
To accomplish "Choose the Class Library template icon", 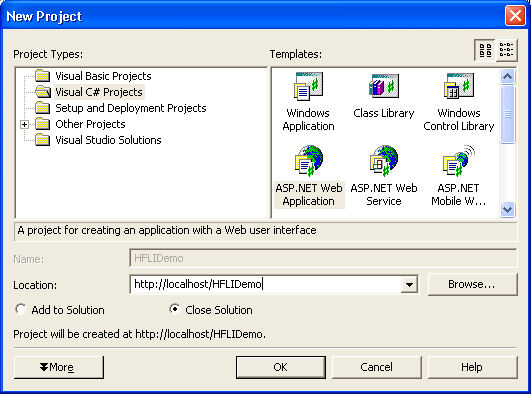I will click(x=384, y=86).
